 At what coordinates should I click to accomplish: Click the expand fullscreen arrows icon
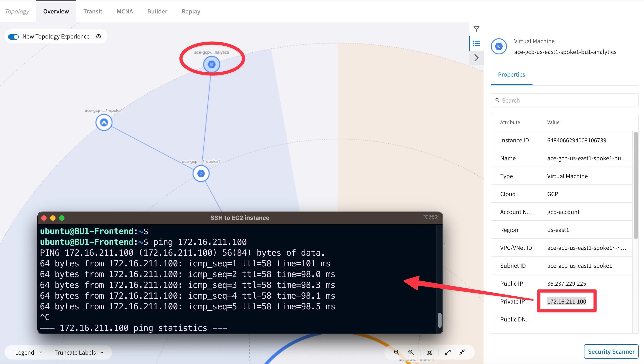pos(448,352)
